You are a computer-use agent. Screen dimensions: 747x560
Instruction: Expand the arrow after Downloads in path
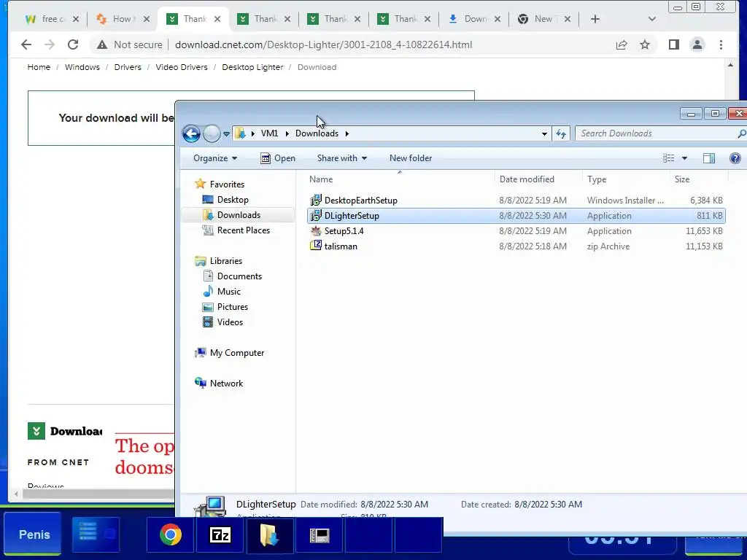coord(347,133)
